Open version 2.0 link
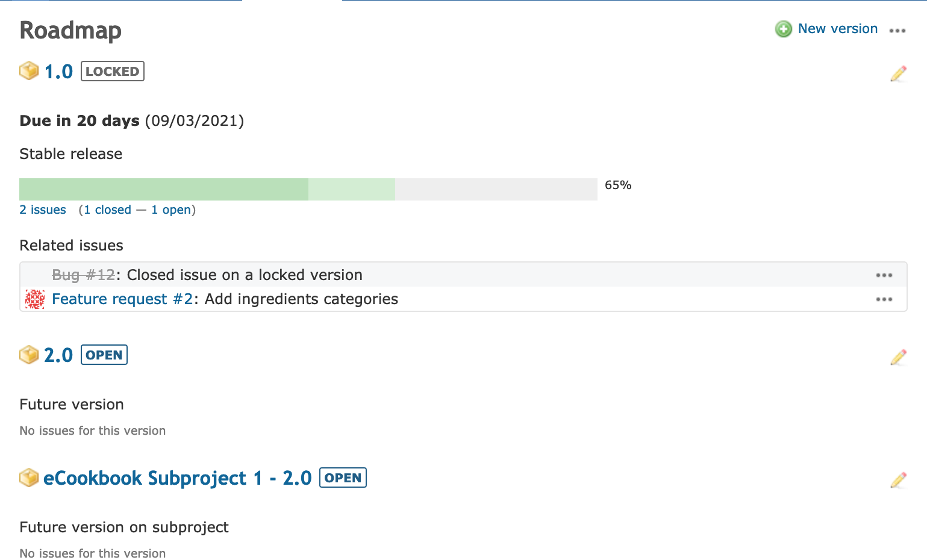The height and width of the screenshot is (560, 927). click(x=58, y=355)
